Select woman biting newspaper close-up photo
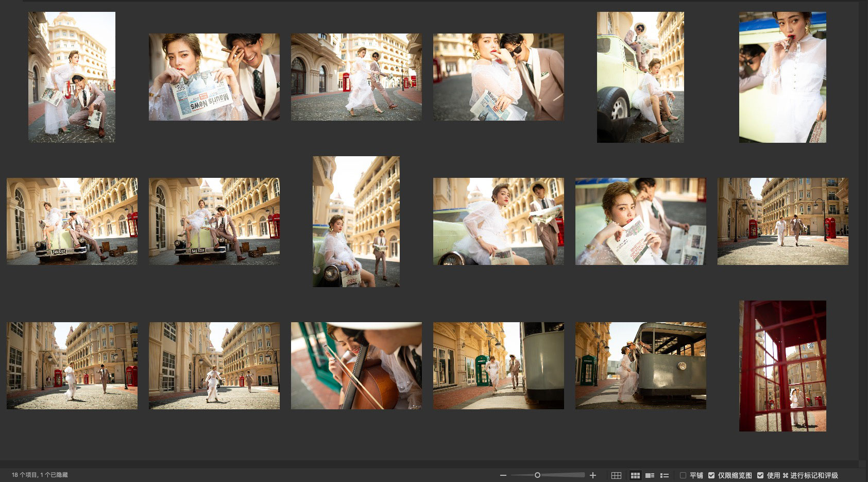Screen dimensions: 868x482 tap(640, 222)
